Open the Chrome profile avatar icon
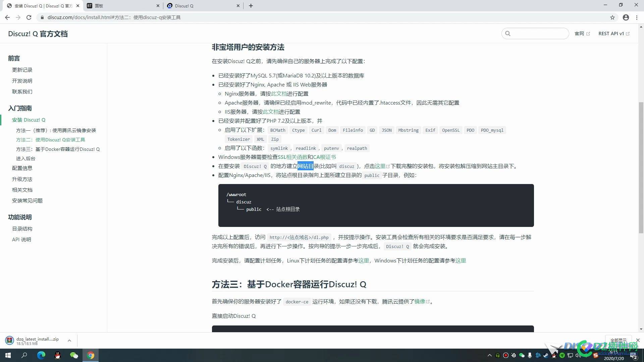 pyautogui.click(x=626, y=17)
